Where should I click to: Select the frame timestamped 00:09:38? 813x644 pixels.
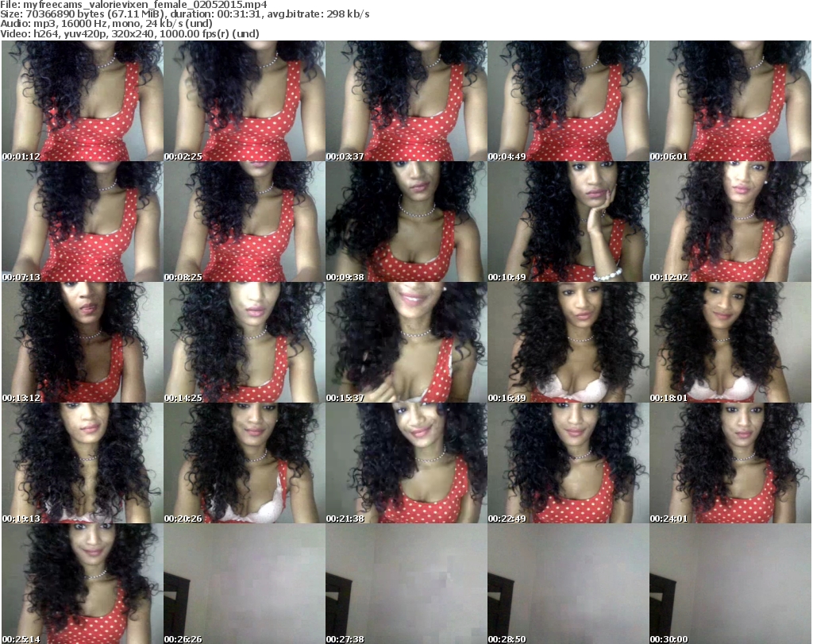click(406, 222)
